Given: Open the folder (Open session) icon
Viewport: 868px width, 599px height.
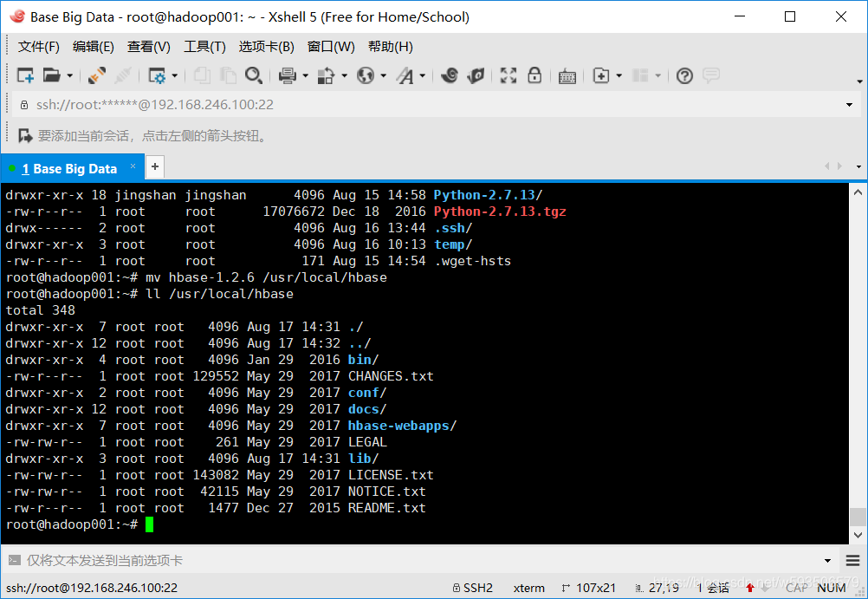Looking at the screenshot, I should pos(51,75).
